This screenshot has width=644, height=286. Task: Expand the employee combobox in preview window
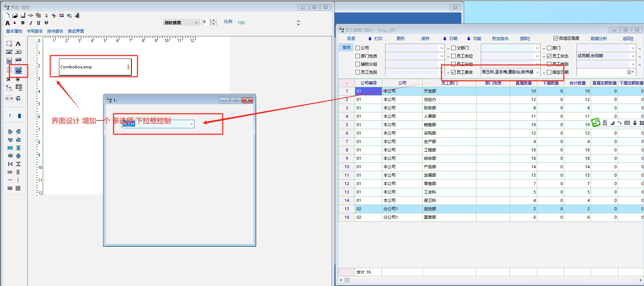[x=191, y=124]
